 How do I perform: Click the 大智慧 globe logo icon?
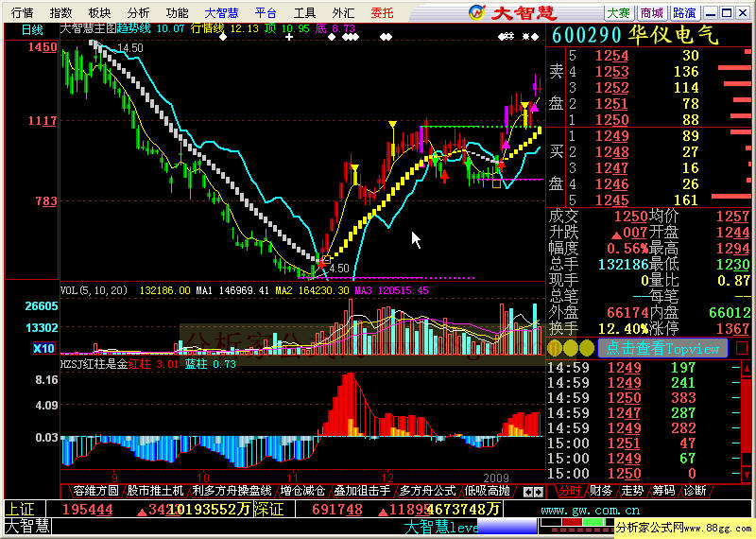tap(477, 12)
